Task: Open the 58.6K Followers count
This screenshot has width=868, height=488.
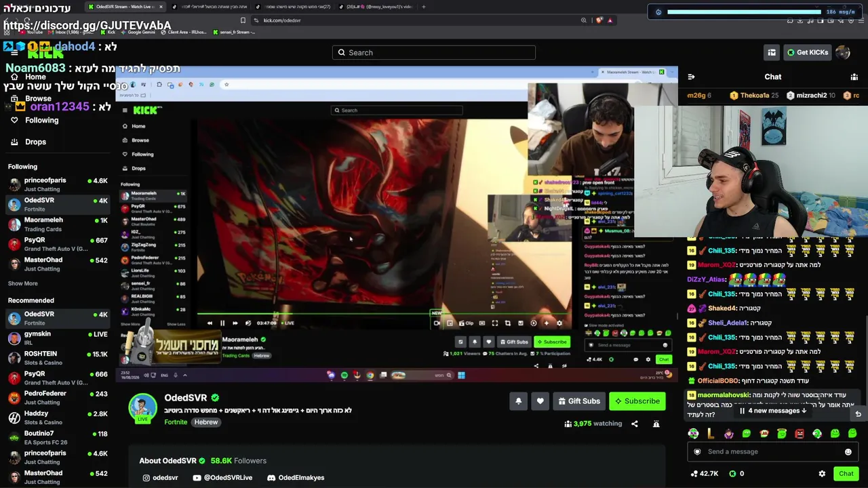Action: tap(238, 461)
